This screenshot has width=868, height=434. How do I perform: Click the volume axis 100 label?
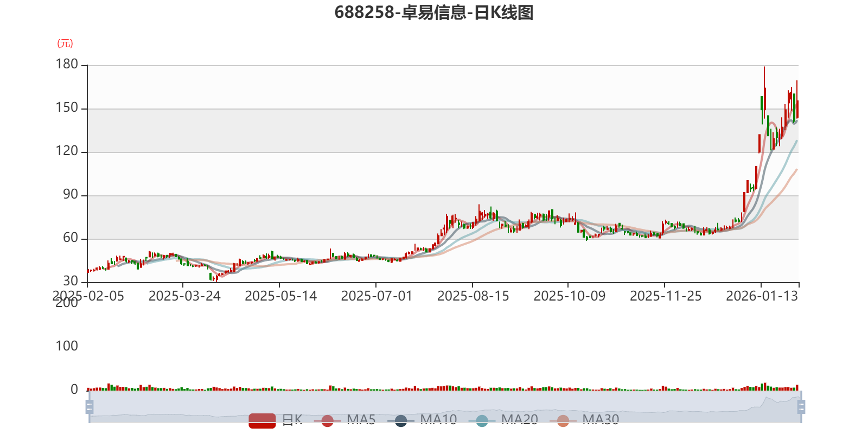coord(67,346)
